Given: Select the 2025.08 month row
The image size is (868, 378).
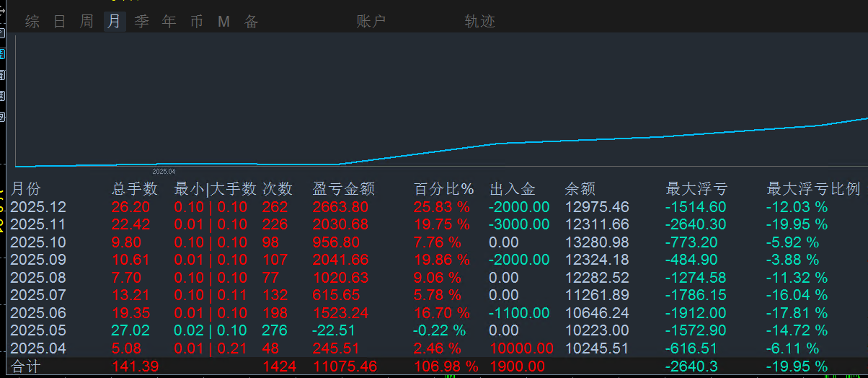Looking at the screenshot, I should [438, 278].
